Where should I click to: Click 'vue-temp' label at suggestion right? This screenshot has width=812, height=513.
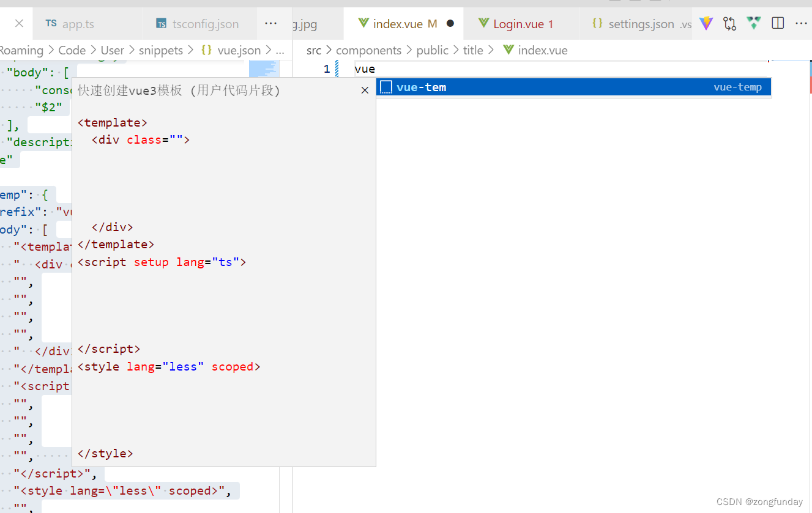[737, 87]
